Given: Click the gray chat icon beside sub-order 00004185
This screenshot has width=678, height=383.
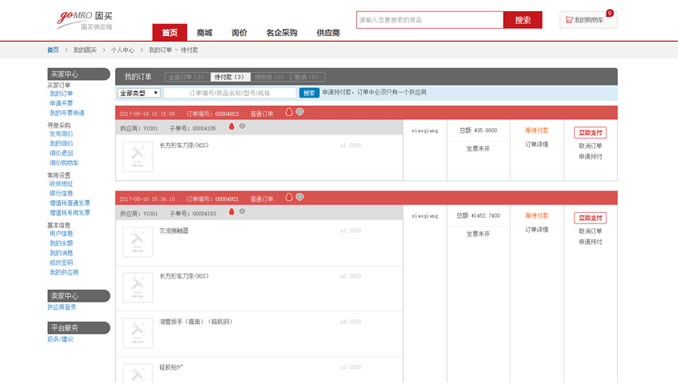Looking at the screenshot, I should pyautogui.click(x=242, y=126).
